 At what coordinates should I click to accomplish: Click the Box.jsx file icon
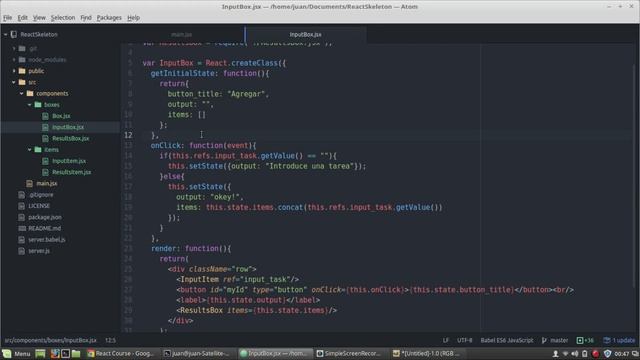point(45,116)
